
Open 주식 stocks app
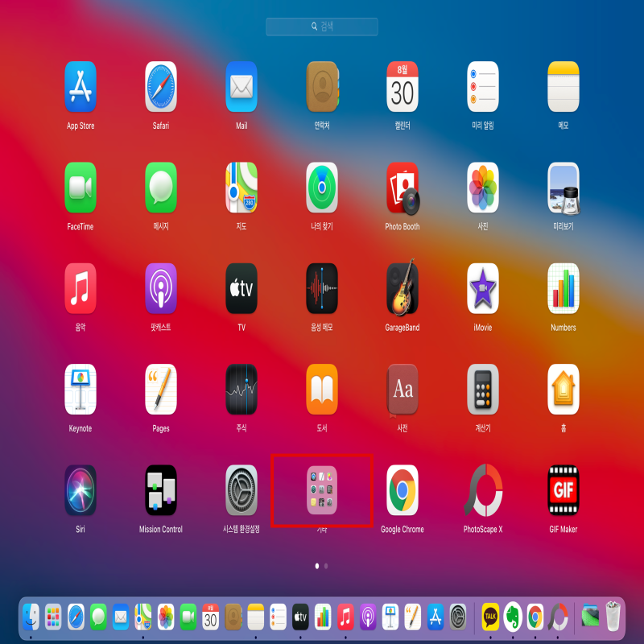[242, 390]
